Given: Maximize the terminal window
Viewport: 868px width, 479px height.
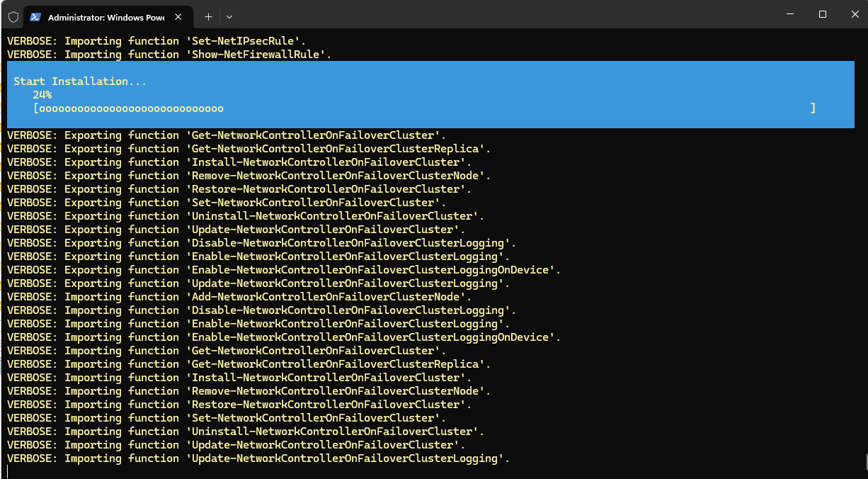Looking at the screenshot, I should point(823,14).
